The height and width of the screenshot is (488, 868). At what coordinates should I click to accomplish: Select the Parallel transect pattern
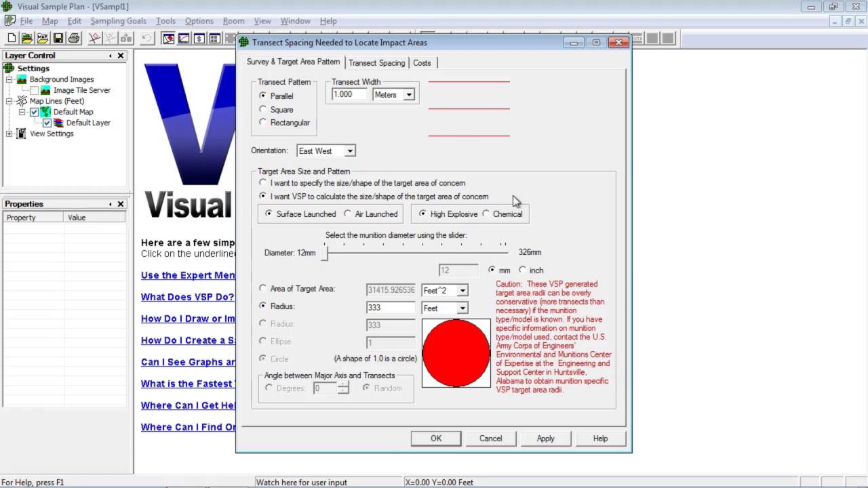[262, 96]
